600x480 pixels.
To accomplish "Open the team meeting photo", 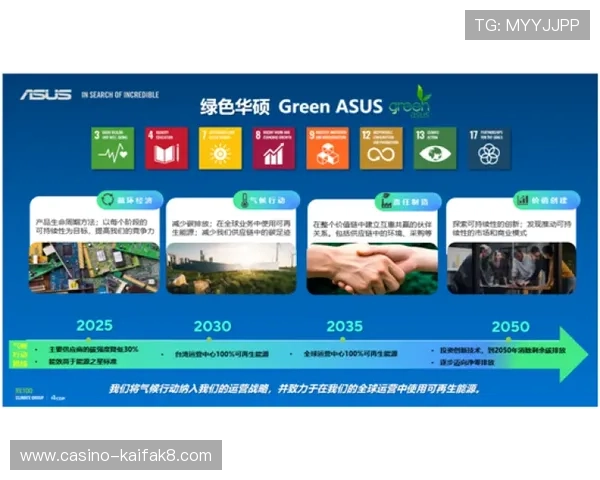I will 512,268.
